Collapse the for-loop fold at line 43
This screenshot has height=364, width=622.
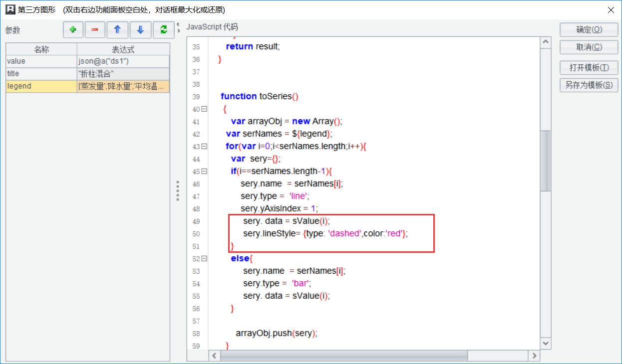tap(204, 147)
